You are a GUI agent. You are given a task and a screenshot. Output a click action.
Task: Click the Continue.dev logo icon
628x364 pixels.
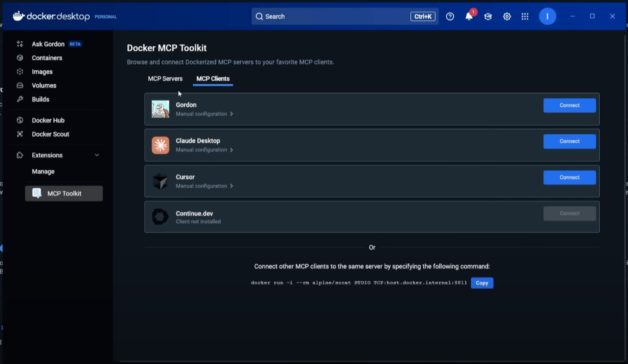(x=160, y=217)
